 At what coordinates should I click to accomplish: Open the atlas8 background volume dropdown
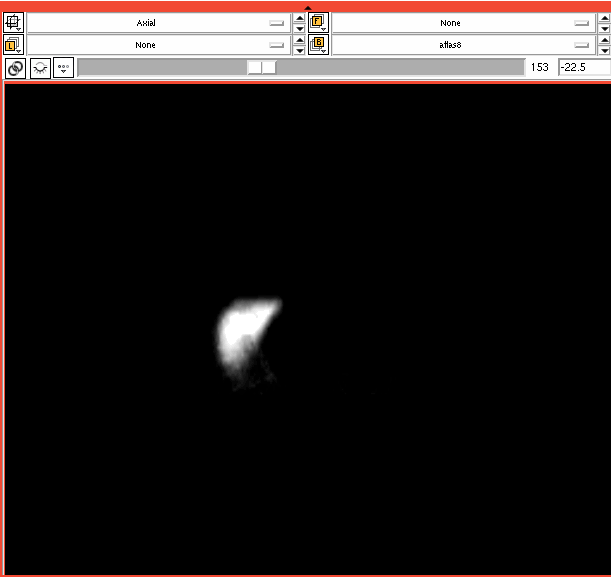462,45
